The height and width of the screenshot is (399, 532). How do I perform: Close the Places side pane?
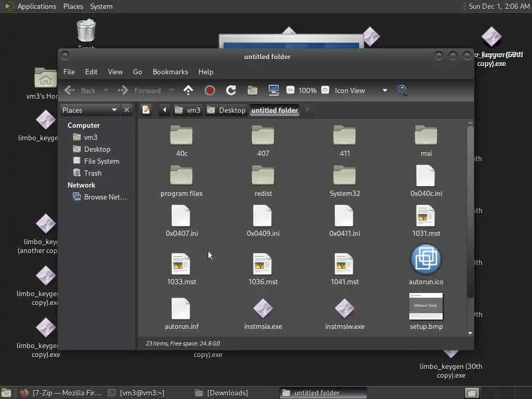click(127, 110)
